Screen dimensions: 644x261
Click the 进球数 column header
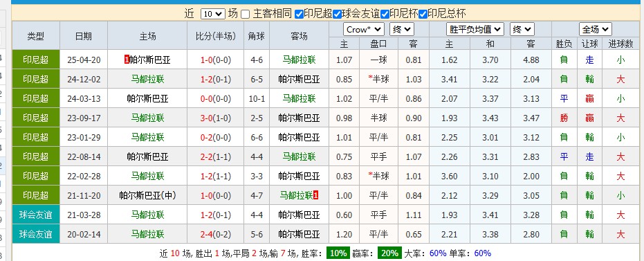[x=621, y=44]
